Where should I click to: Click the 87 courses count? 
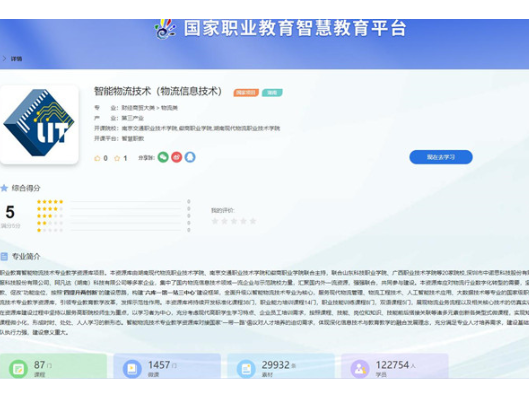pyautogui.click(x=39, y=365)
